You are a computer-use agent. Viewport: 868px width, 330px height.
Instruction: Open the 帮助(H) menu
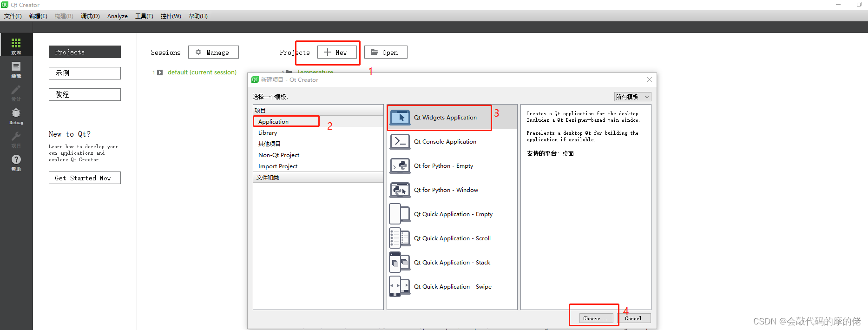click(x=198, y=16)
